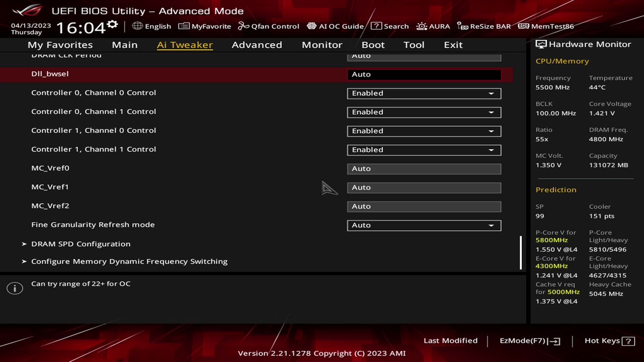Viewport: 644px width, 362px height.
Task: Click the 1.421 V core voltage value
Action: (x=602, y=114)
